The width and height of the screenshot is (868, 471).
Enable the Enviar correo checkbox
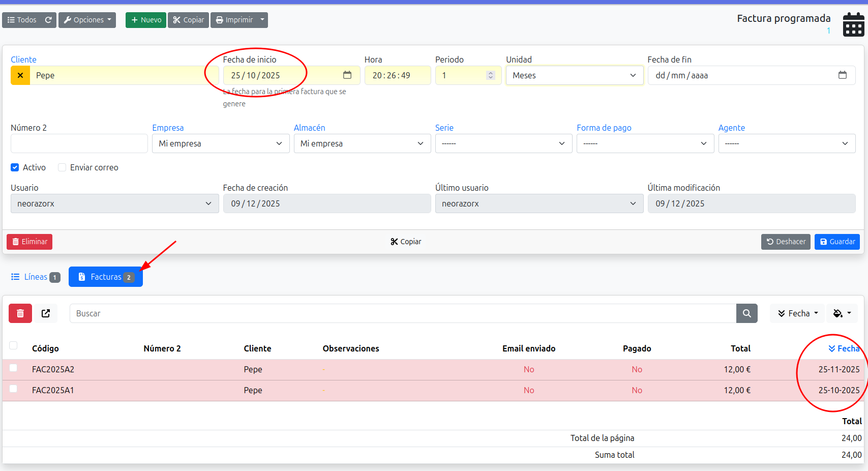point(62,167)
